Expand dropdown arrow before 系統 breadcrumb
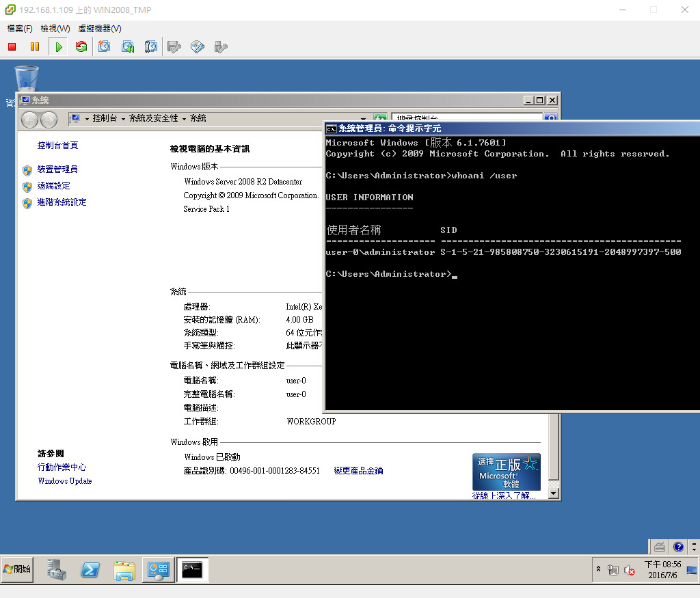The width and height of the screenshot is (700, 598). (x=184, y=119)
